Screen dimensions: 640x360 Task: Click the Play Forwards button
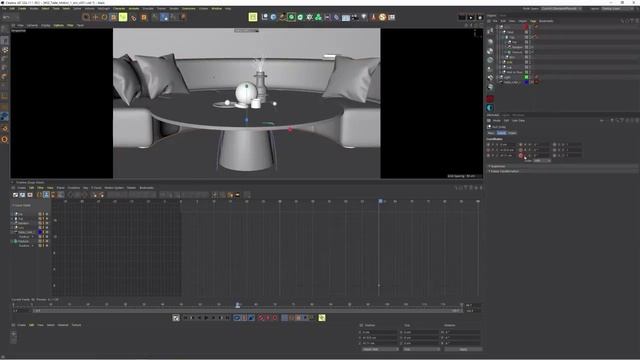[x=206, y=318]
